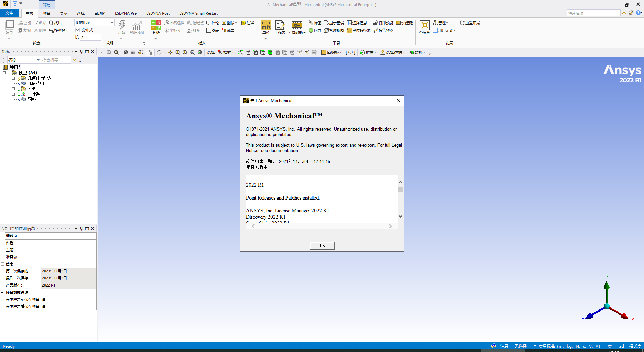Viewport: 644px width, 352px height.
Task: Click the rotate view tool icon
Action: pos(159,52)
